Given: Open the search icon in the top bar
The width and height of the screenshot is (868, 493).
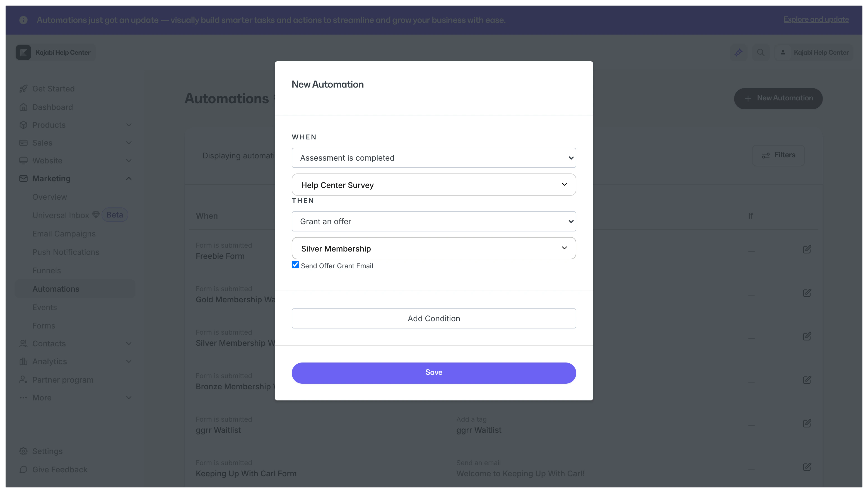Looking at the screenshot, I should point(761,52).
